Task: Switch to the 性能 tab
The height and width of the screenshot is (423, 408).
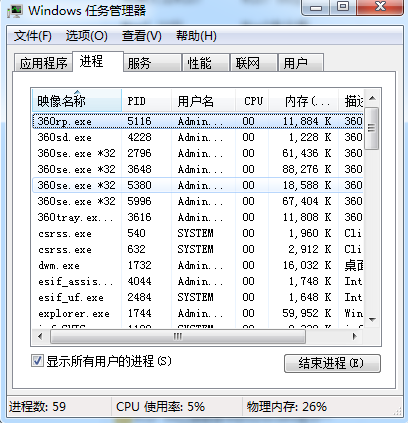Action: coord(206,62)
